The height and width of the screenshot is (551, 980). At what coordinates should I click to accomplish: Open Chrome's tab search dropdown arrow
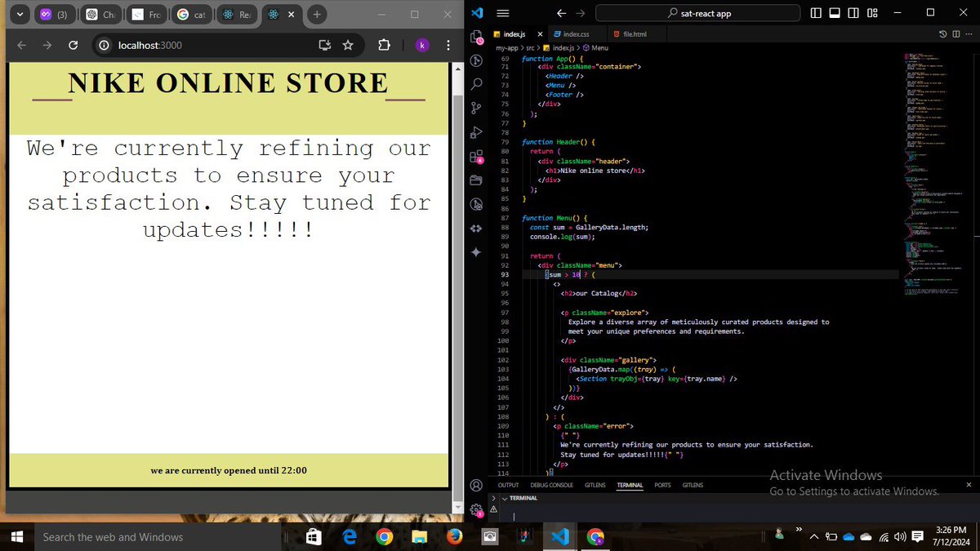coord(19,14)
